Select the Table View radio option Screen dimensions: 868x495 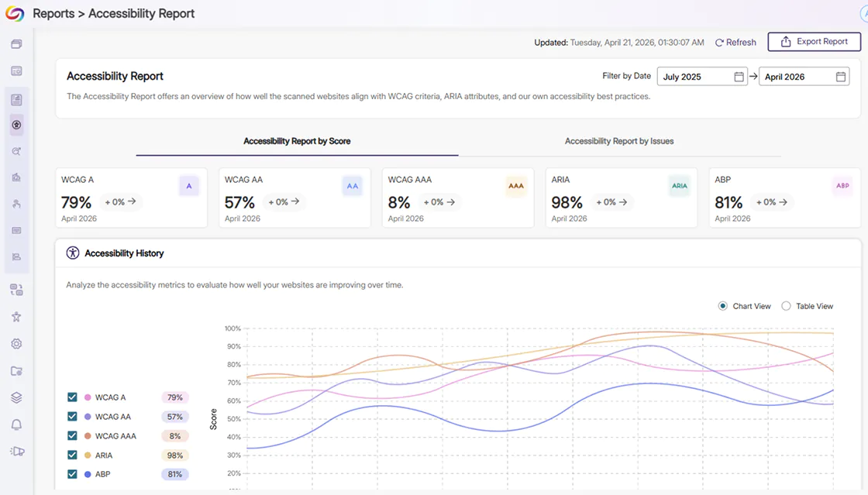coord(786,306)
